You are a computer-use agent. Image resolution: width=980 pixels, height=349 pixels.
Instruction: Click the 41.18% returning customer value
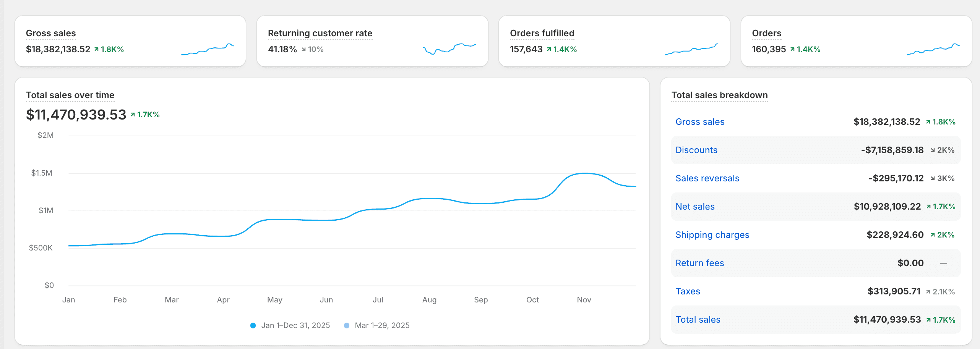[282, 49]
